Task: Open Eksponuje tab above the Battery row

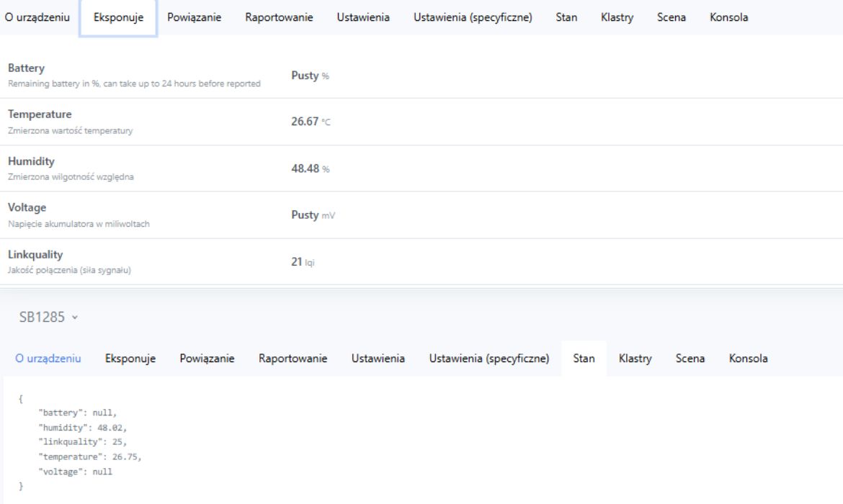Action: tap(118, 18)
